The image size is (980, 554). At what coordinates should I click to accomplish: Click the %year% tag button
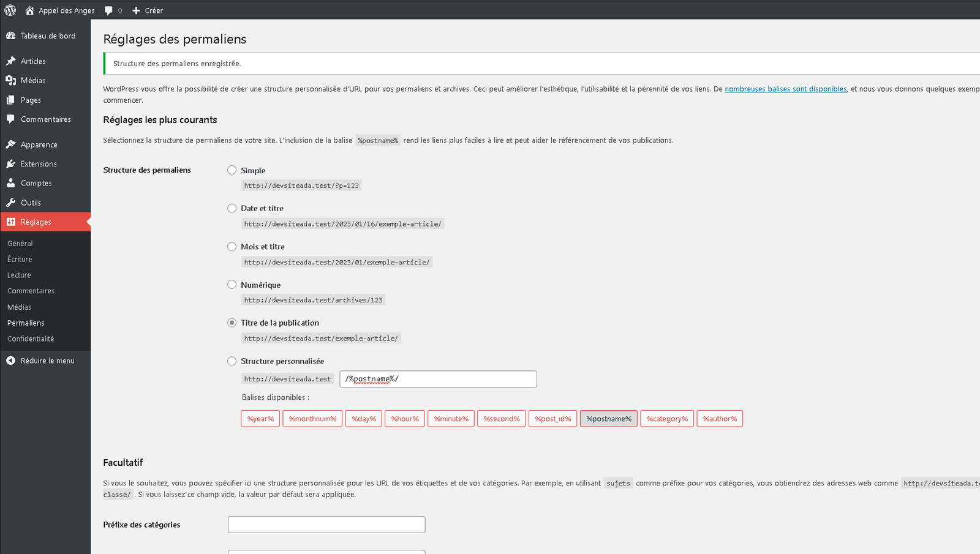(260, 419)
